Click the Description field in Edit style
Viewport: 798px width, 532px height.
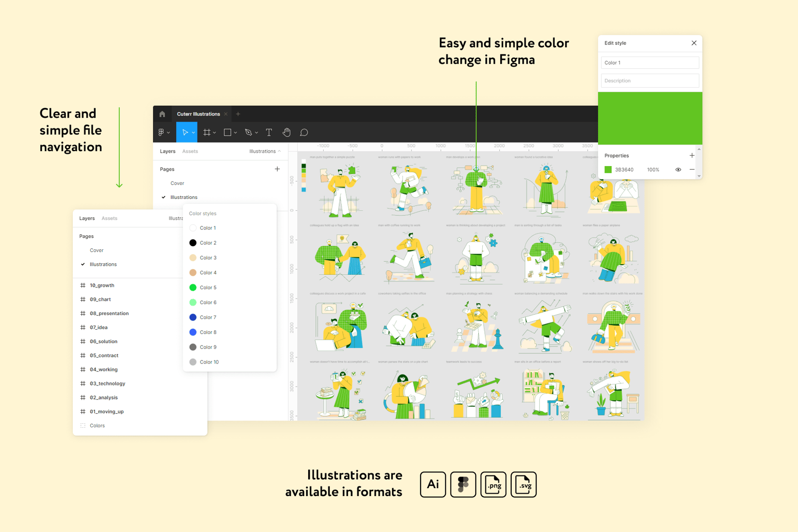(x=649, y=81)
